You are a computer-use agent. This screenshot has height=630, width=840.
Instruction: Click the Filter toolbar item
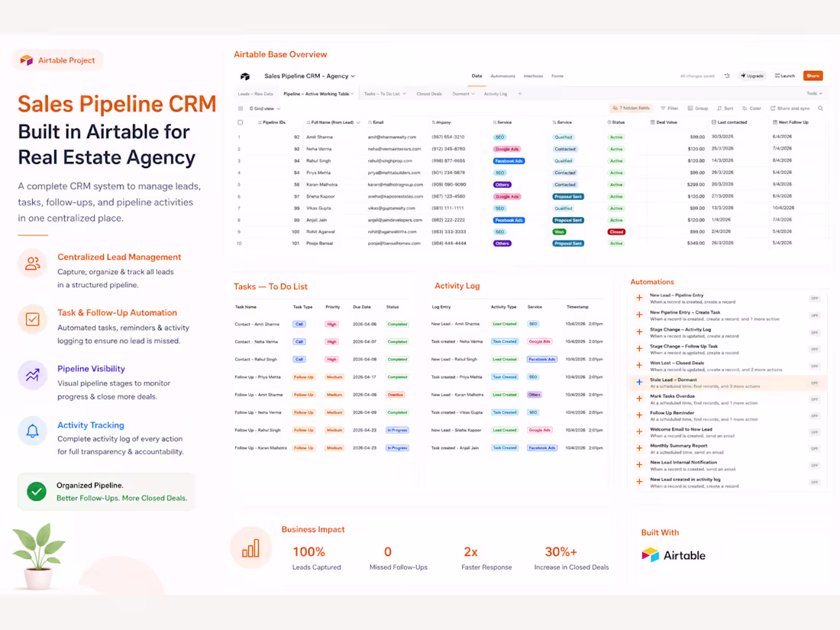pos(670,108)
